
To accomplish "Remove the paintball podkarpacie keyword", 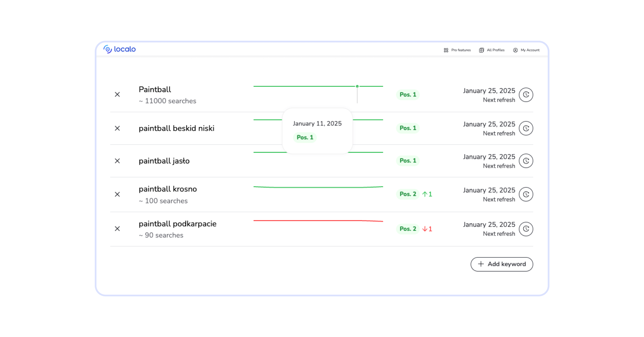I will (118, 229).
